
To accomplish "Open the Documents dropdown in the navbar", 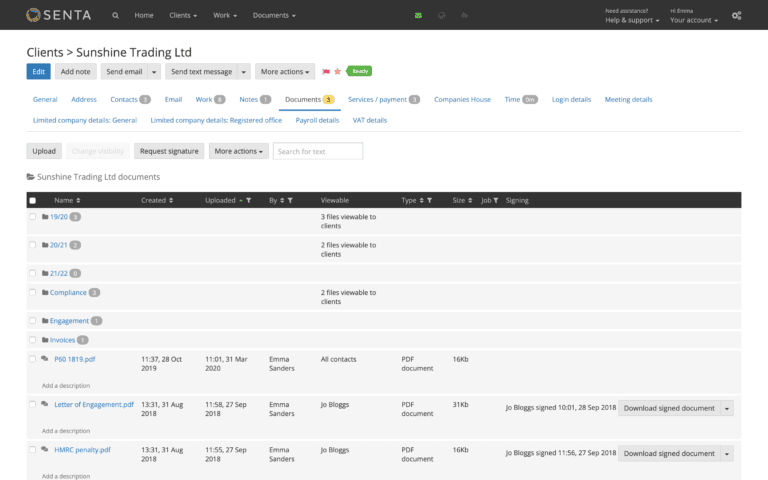I will point(274,16).
